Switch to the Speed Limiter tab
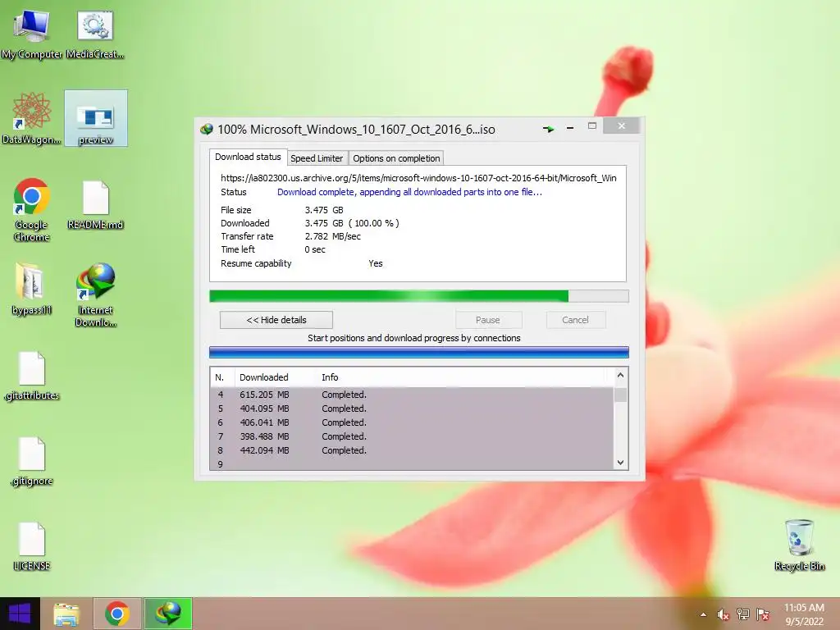Viewport: 840px width, 630px height. (x=317, y=158)
